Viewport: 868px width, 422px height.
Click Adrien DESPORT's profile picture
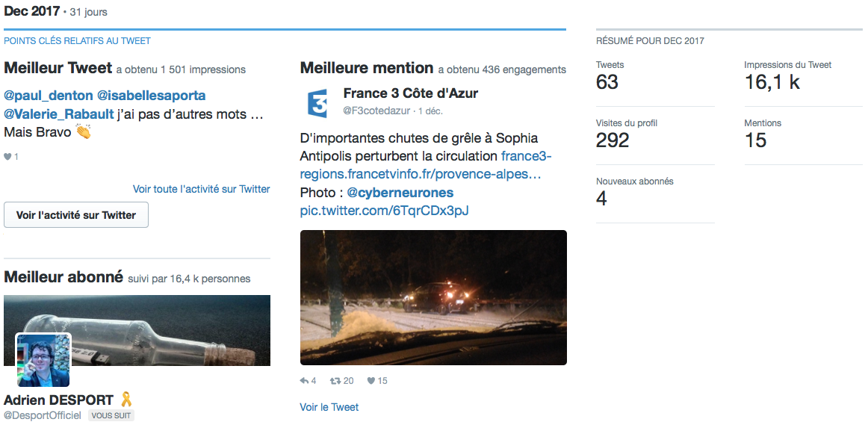43,359
